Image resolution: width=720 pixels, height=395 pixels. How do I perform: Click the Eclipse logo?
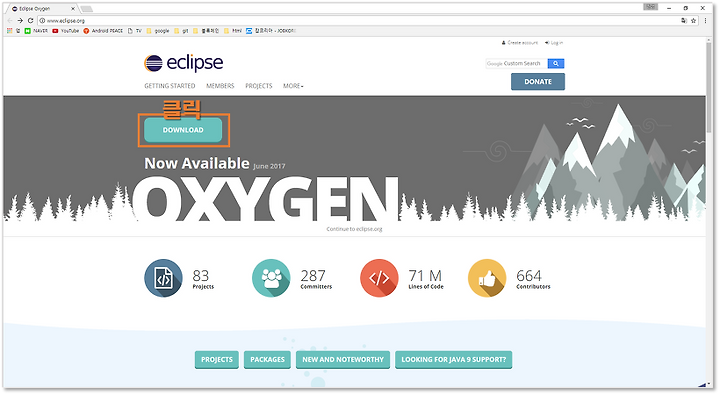[x=183, y=63]
